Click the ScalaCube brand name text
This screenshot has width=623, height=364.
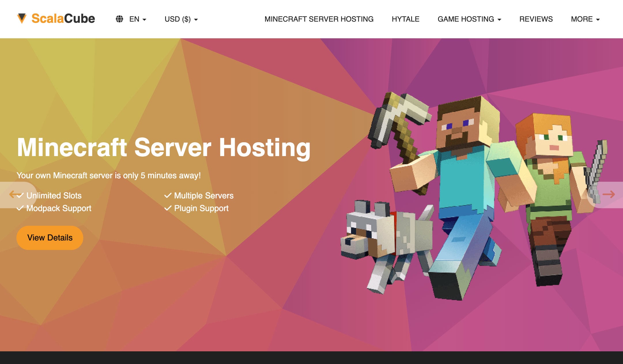tap(63, 19)
